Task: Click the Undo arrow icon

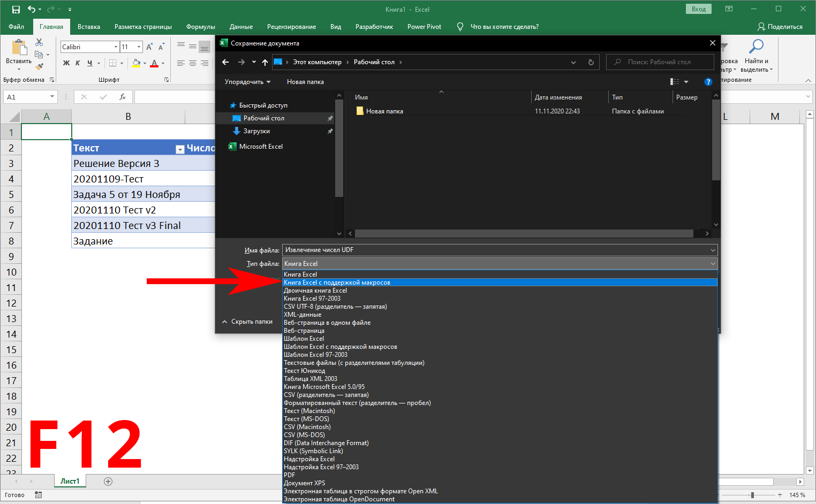Action: coord(32,9)
